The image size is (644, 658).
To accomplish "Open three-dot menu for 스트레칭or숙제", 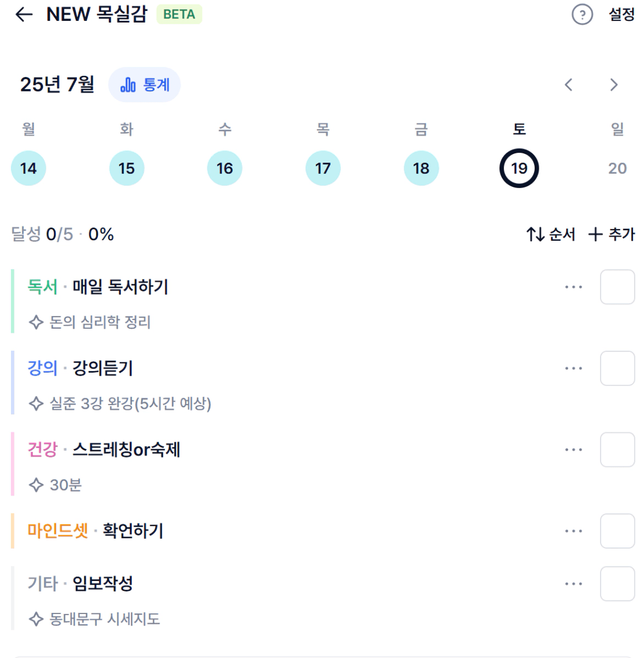I will pyautogui.click(x=573, y=450).
